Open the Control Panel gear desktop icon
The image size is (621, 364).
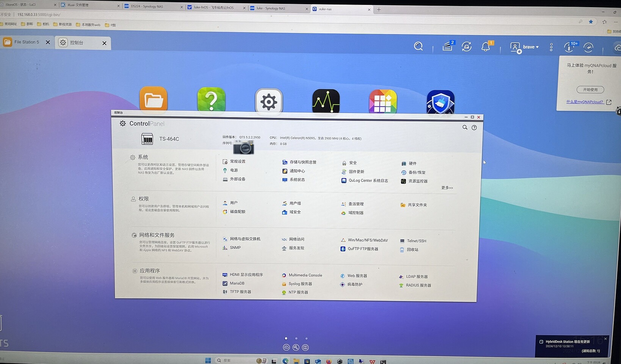click(x=269, y=102)
